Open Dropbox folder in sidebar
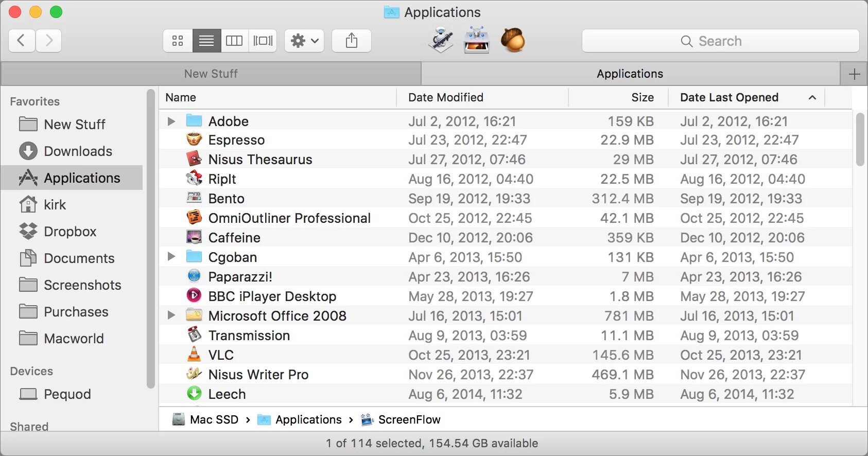The image size is (868, 456). click(x=70, y=232)
